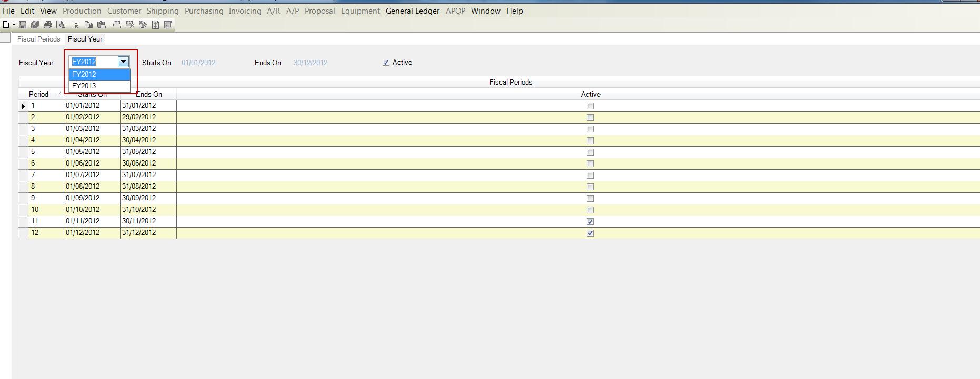
Task: Click the Print Preview toolbar icon
Action: click(x=61, y=25)
